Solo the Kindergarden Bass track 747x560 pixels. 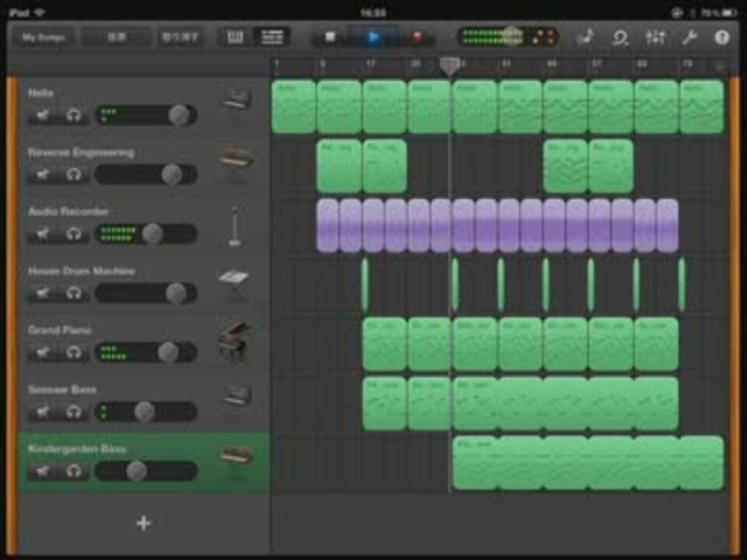(74, 471)
